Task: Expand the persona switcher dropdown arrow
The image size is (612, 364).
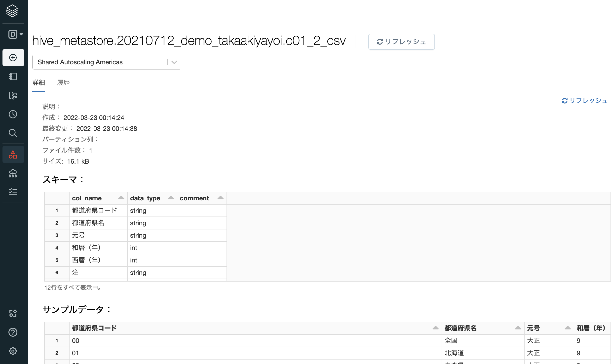Action: pyautogui.click(x=21, y=34)
